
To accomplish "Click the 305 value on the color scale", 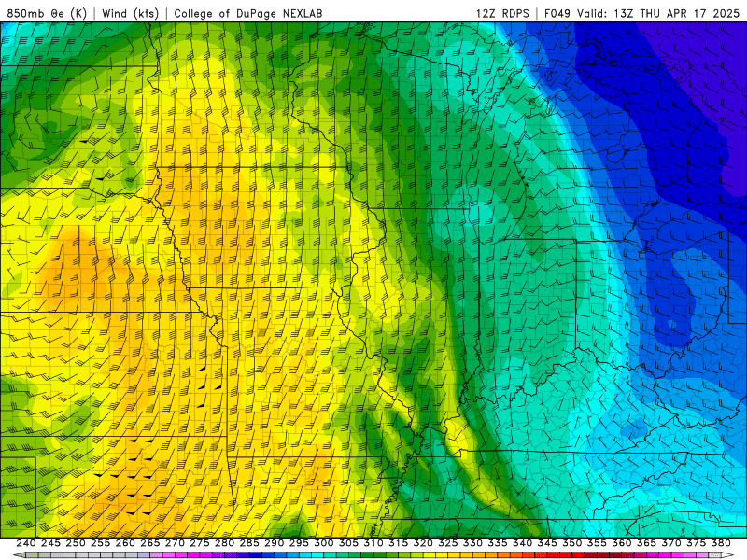I will pos(348,543).
